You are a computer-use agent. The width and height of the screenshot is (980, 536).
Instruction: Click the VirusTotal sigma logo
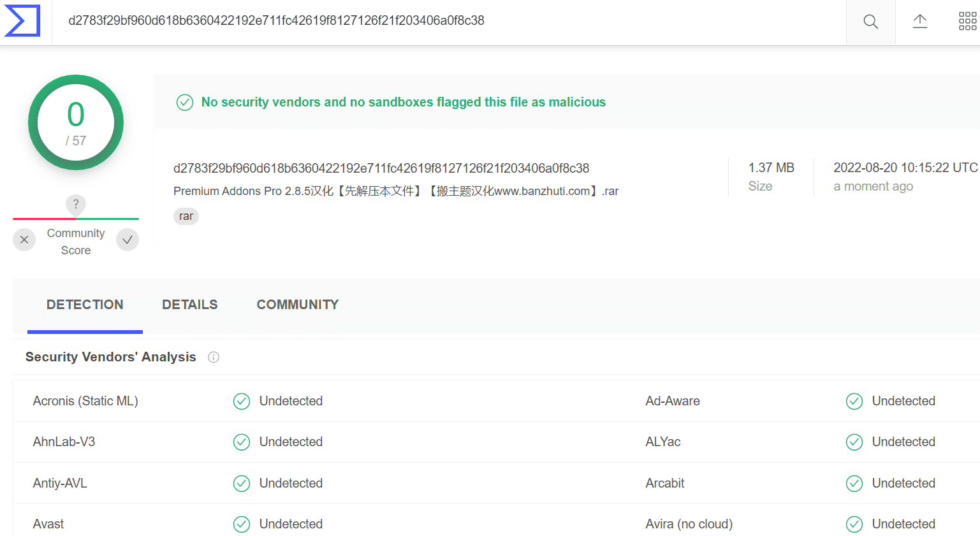pos(22,20)
